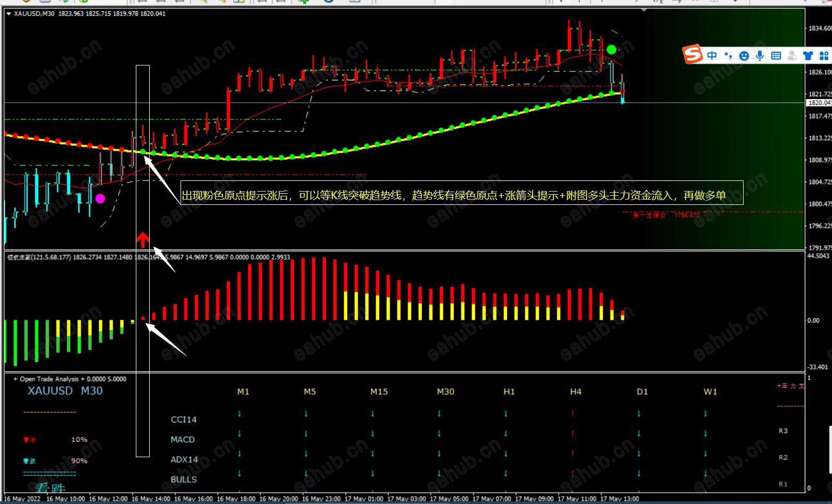Click CCI14 arrow in M30 column
The height and width of the screenshot is (504, 832).
click(439, 414)
